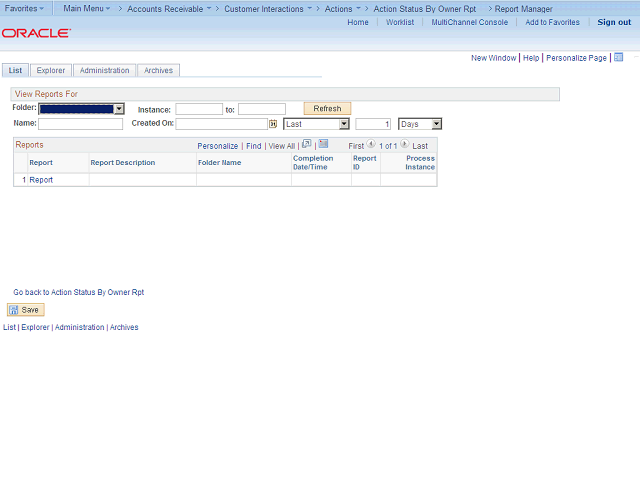Open Accounts Receivable breadcrumb menu
The width and height of the screenshot is (640, 480).
tap(169, 9)
